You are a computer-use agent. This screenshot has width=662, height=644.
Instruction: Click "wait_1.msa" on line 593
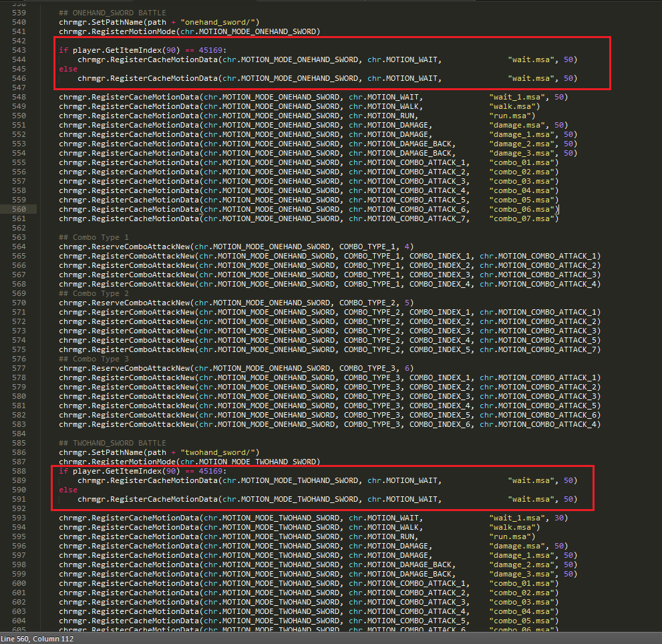pos(517,518)
